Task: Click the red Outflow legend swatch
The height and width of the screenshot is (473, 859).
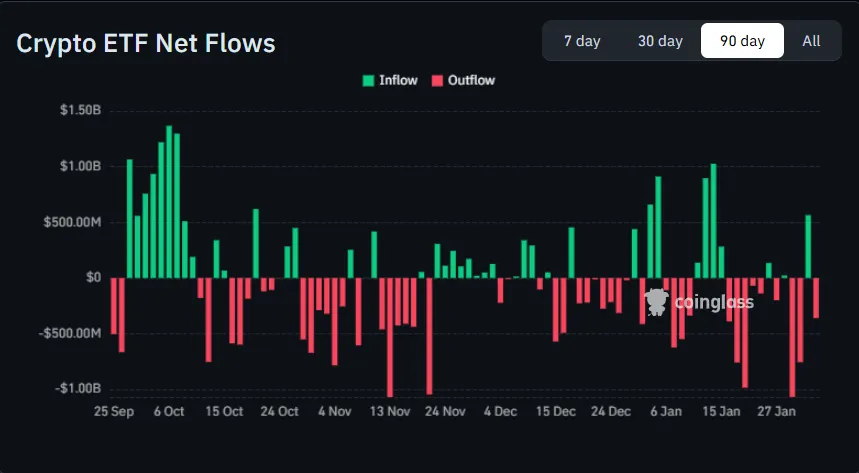Action: pos(437,81)
